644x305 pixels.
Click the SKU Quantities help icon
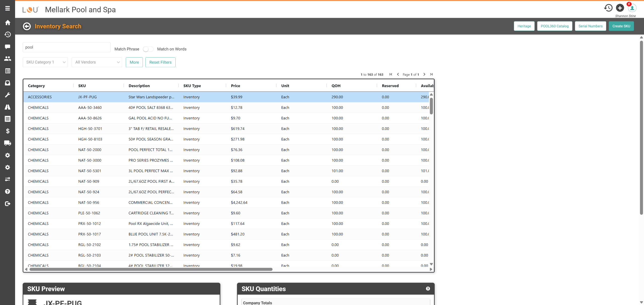[428, 289]
